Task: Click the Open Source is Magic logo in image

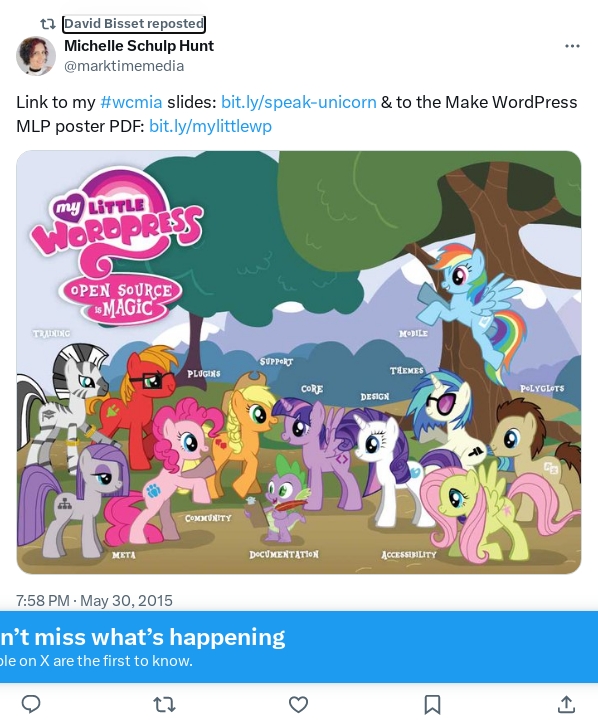Action: [120, 298]
